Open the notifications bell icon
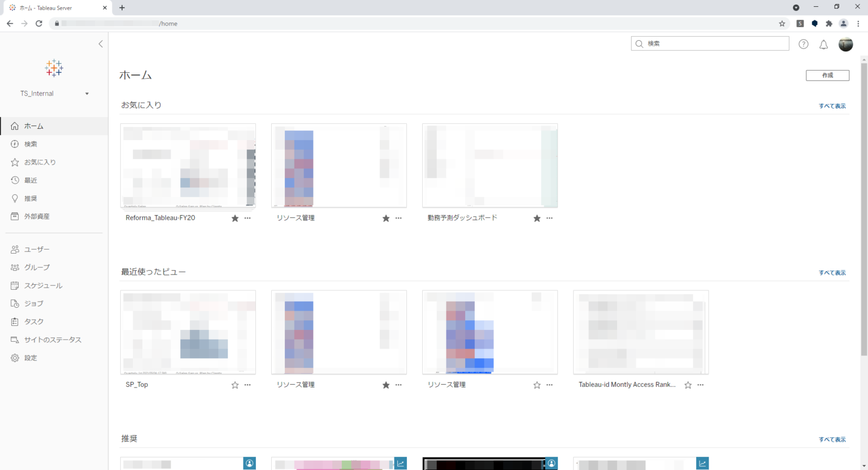This screenshot has width=868, height=470. [823, 45]
